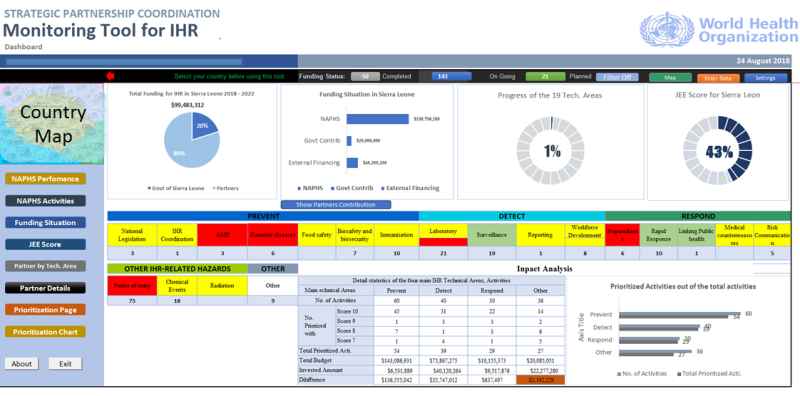This screenshot has height=396, width=800.
Task: Open the Country Map thumbnail
Action: point(52,124)
